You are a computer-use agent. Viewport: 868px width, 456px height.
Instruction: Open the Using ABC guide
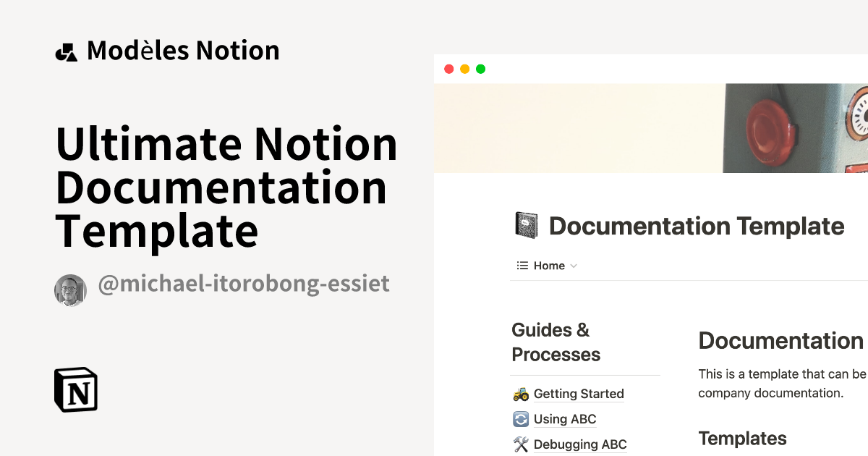pyautogui.click(x=565, y=418)
